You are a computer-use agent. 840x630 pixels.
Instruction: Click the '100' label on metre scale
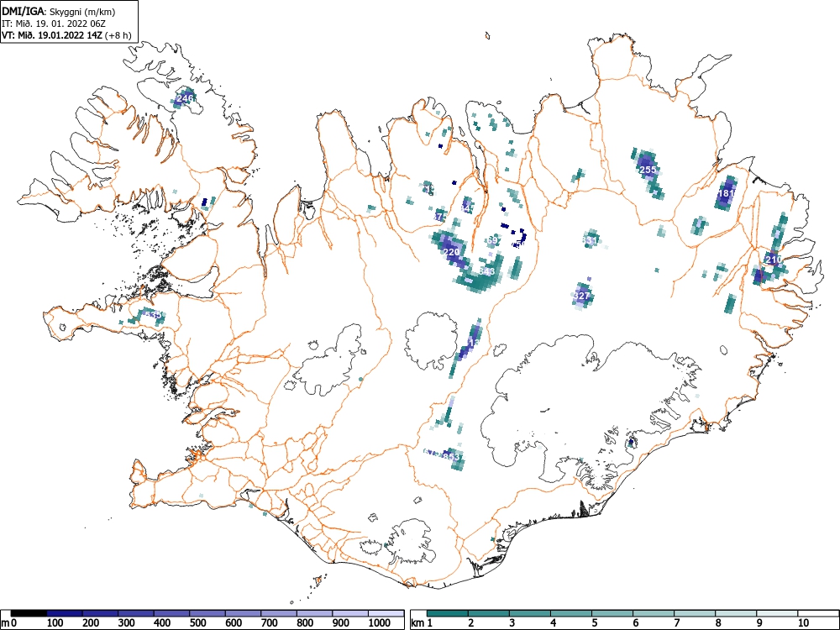pyautogui.click(x=55, y=623)
